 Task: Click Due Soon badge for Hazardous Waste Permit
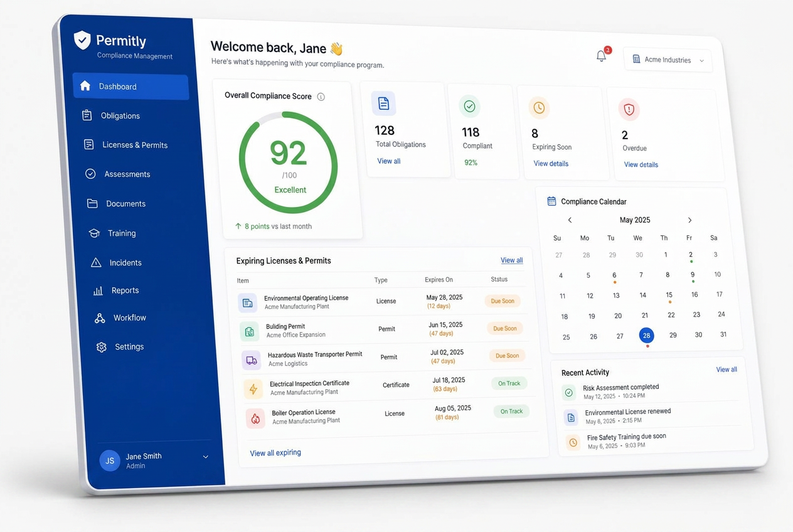click(x=508, y=356)
